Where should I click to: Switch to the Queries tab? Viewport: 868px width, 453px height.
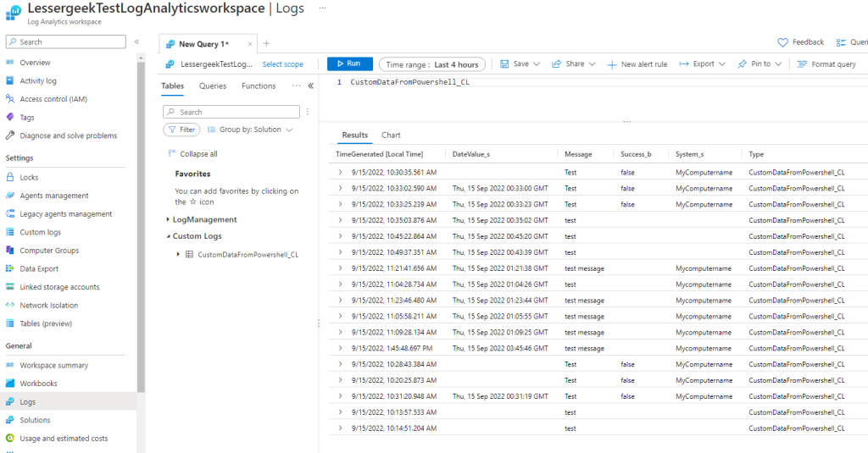click(x=213, y=86)
